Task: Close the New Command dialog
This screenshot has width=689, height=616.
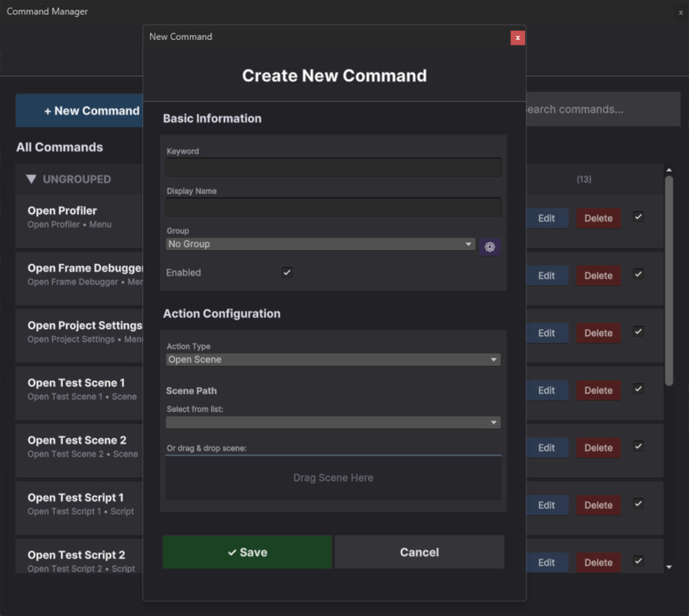Action: tap(517, 37)
